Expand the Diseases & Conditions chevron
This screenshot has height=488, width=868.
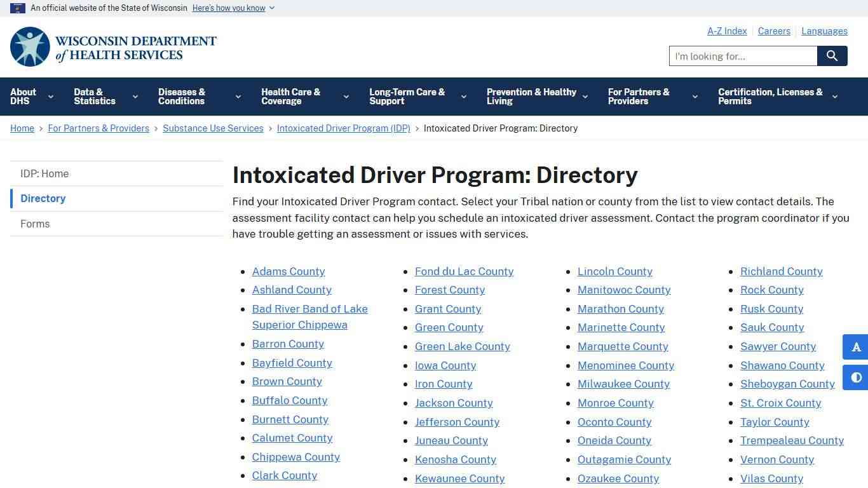(238, 97)
